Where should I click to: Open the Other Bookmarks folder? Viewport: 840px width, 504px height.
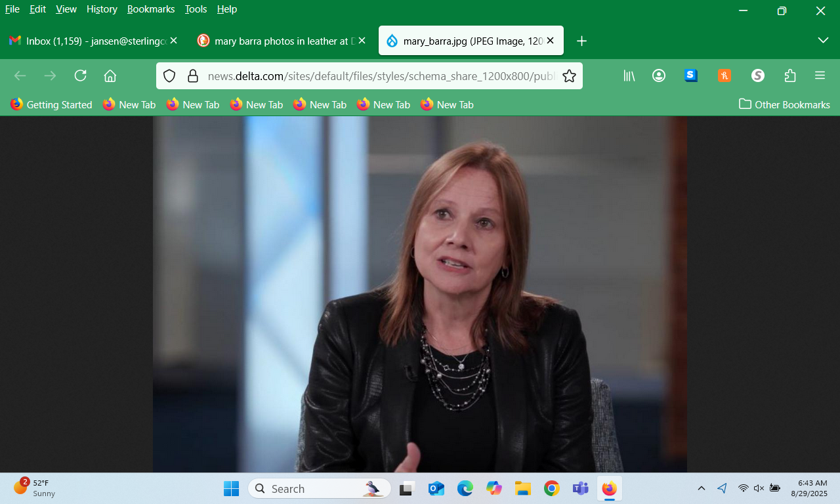point(784,104)
